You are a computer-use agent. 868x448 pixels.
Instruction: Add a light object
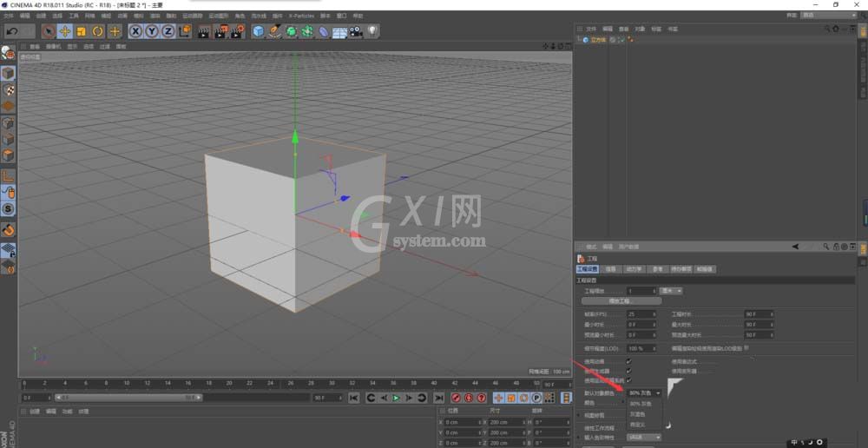[372, 31]
